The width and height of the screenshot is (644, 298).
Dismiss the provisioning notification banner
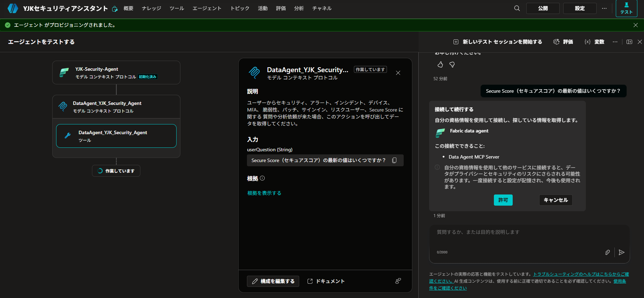[636, 25]
